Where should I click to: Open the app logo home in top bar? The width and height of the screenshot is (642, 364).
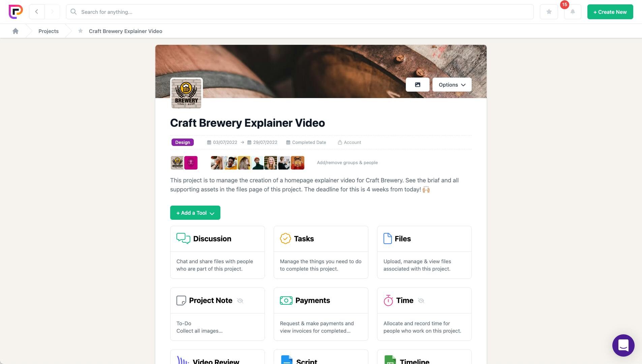click(x=16, y=12)
